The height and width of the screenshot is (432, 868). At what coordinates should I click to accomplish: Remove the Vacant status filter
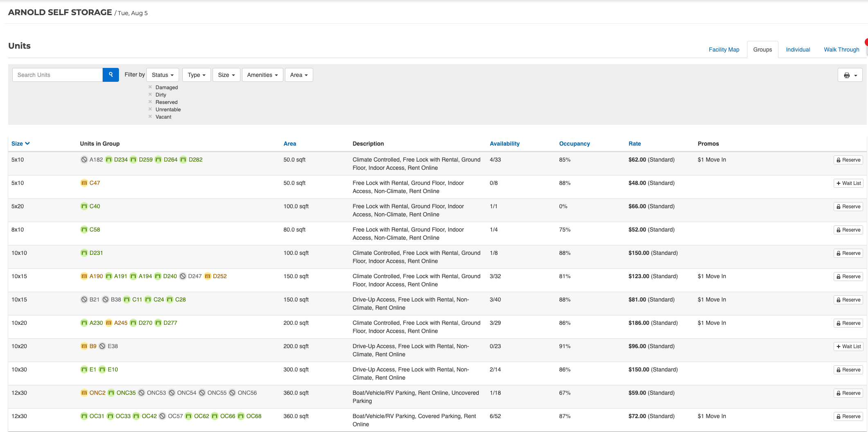[x=150, y=117]
